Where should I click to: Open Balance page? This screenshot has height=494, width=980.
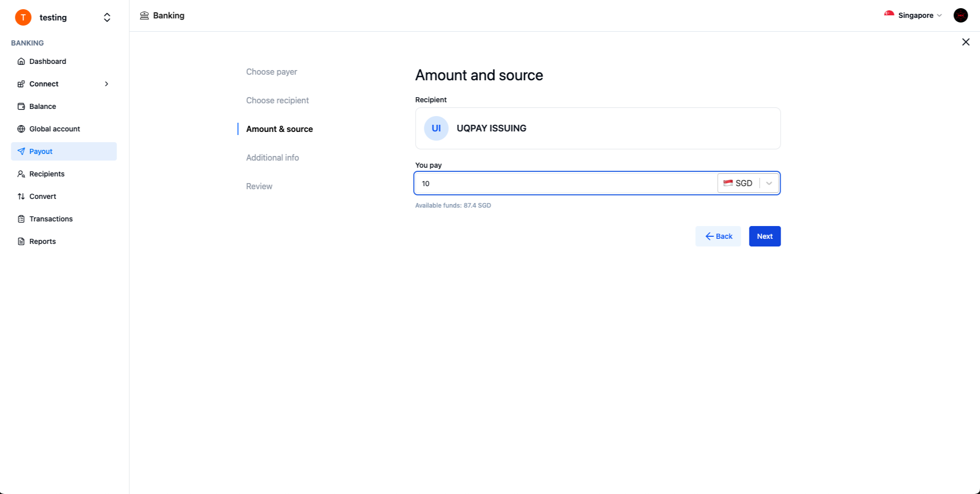(64, 106)
